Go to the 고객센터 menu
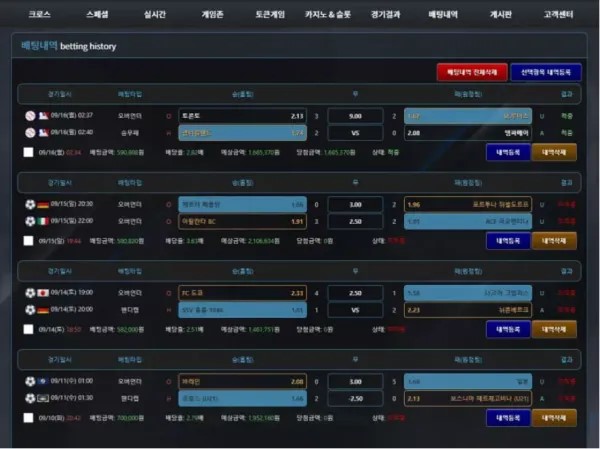Image resolution: width=600 pixels, height=449 pixels. (x=558, y=15)
